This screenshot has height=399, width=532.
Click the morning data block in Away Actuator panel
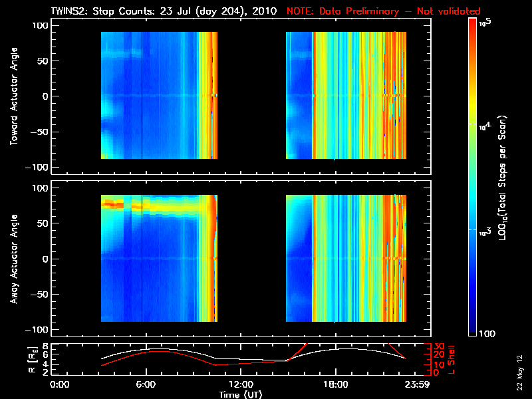[x=159, y=258]
